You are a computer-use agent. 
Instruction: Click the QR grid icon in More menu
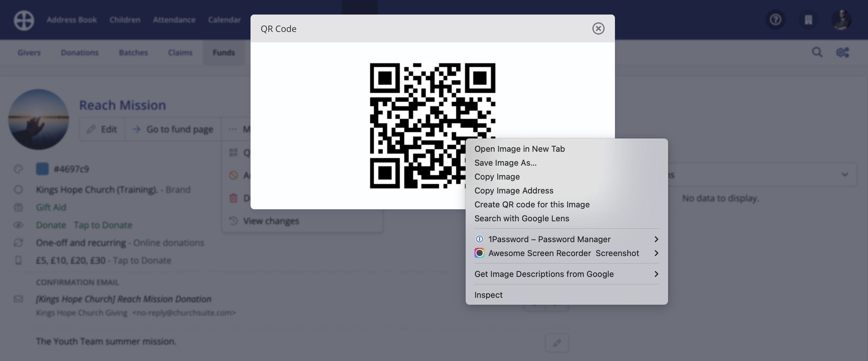coord(233,153)
